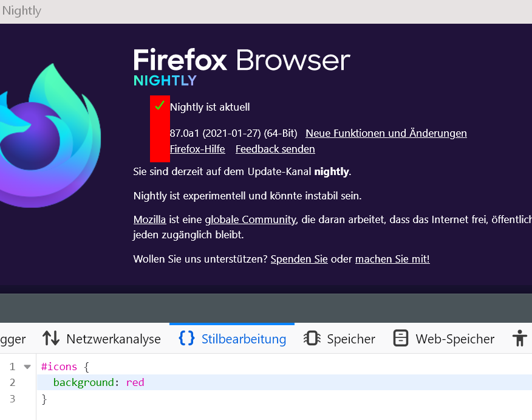532x420 pixels.
Task: Click the Spenden Sie link
Action: click(x=299, y=259)
